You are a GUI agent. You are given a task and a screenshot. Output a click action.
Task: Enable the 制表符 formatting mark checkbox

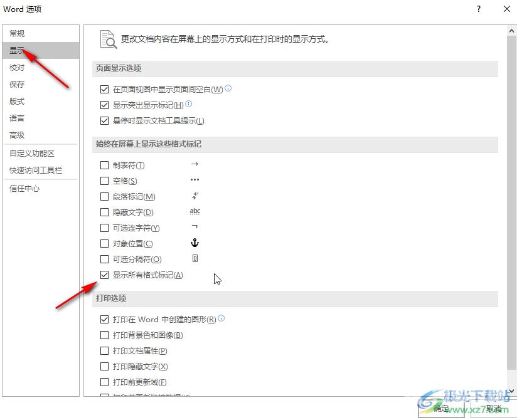pyautogui.click(x=104, y=165)
